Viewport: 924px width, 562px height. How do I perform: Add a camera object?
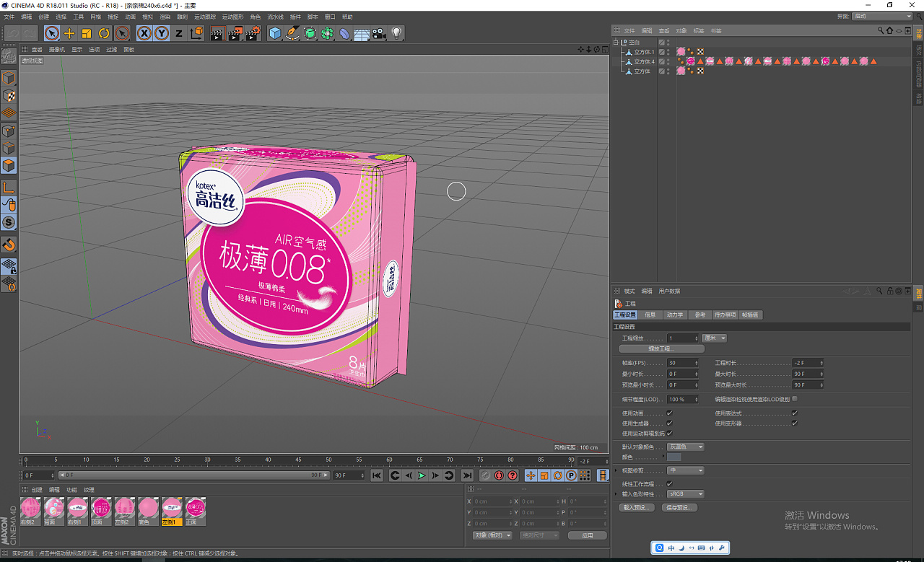(x=379, y=33)
